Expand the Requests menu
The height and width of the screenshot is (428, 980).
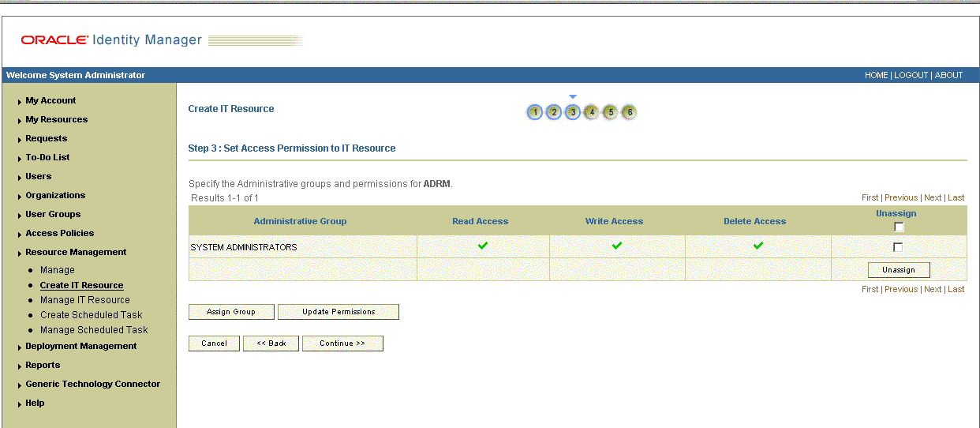[46, 139]
